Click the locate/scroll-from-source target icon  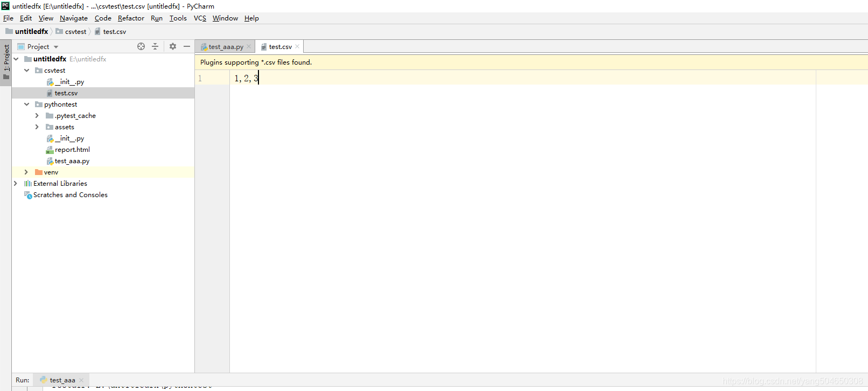141,46
